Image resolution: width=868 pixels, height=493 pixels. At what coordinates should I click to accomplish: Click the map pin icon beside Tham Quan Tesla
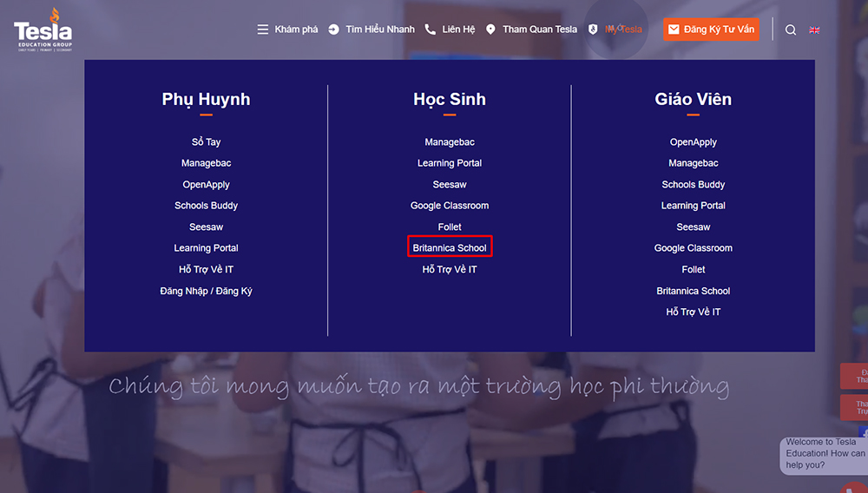pos(490,30)
